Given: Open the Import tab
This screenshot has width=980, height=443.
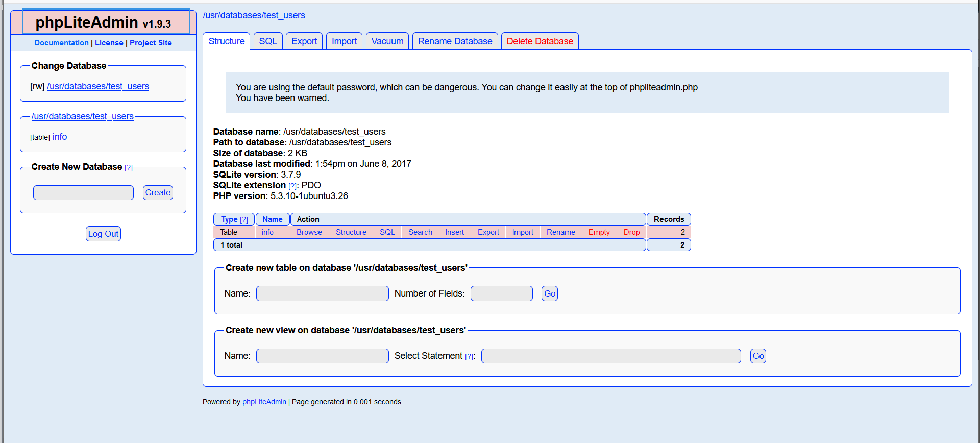Looking at the screenshot, I should [x=345, y=41].
